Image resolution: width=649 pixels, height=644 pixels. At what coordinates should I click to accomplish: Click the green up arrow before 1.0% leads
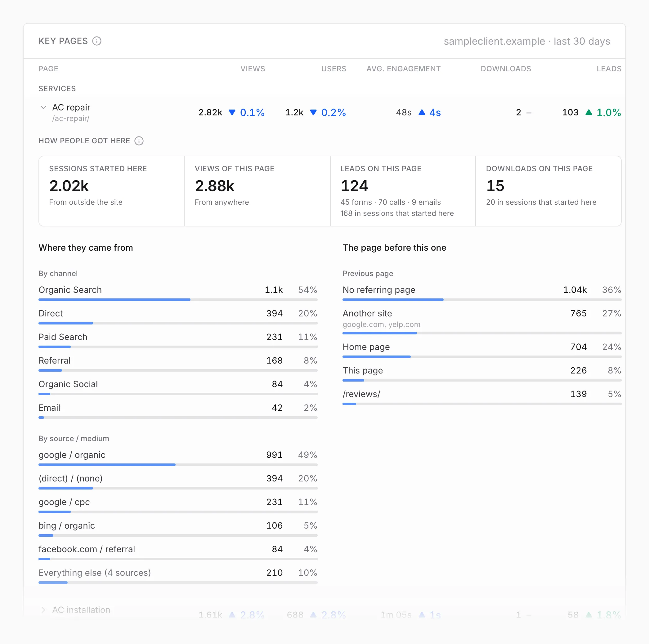(x=589, y=112)
